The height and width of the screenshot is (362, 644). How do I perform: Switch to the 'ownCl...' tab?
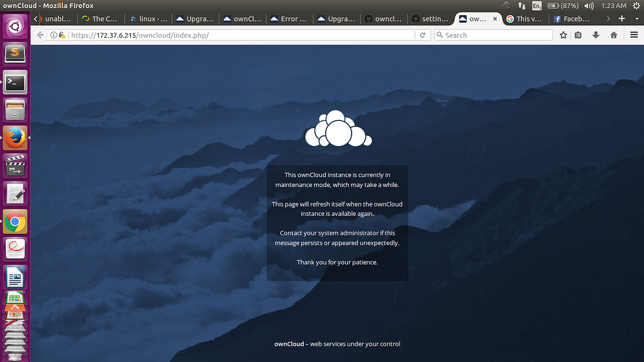point(242,18)
